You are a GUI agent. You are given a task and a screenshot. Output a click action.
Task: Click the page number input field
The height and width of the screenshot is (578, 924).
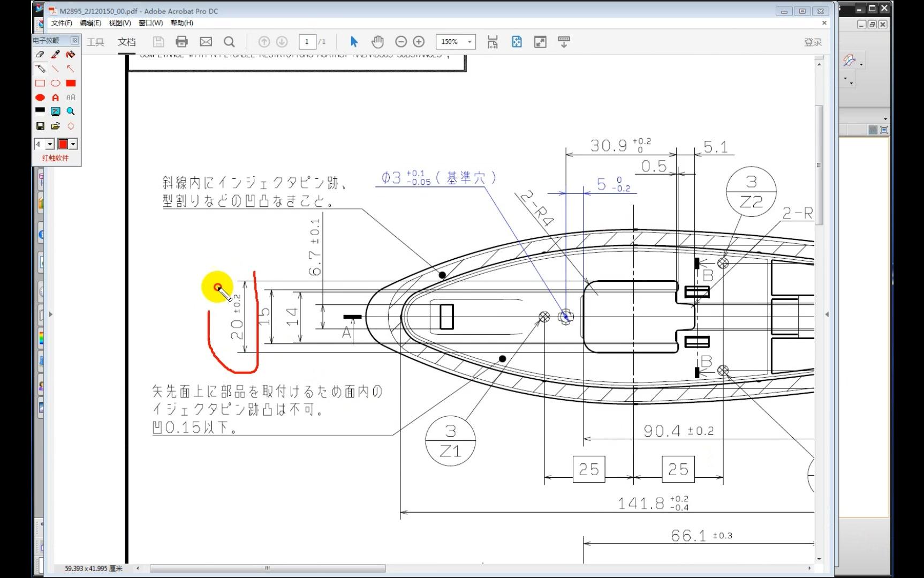coord(307,41)
